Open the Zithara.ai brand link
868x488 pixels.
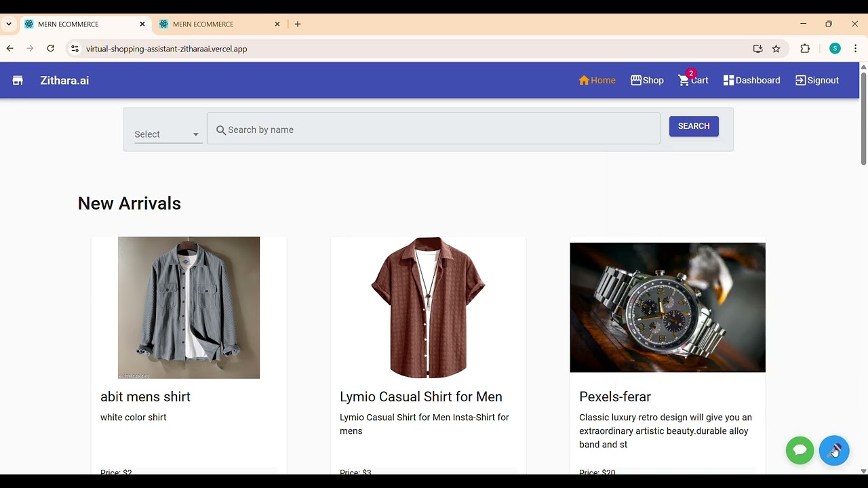coord(64,81)
